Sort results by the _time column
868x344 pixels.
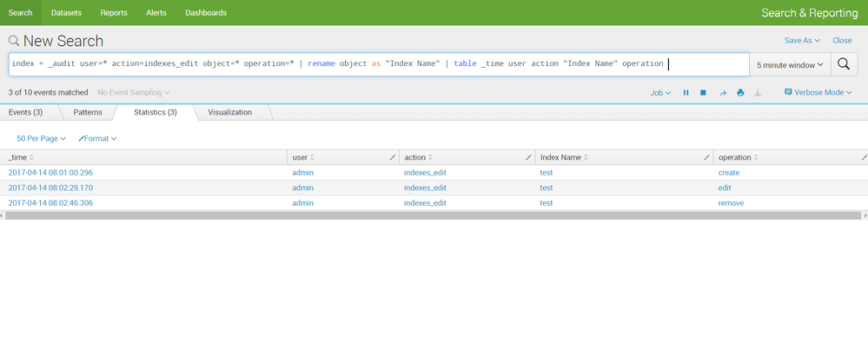coord(21,157)
